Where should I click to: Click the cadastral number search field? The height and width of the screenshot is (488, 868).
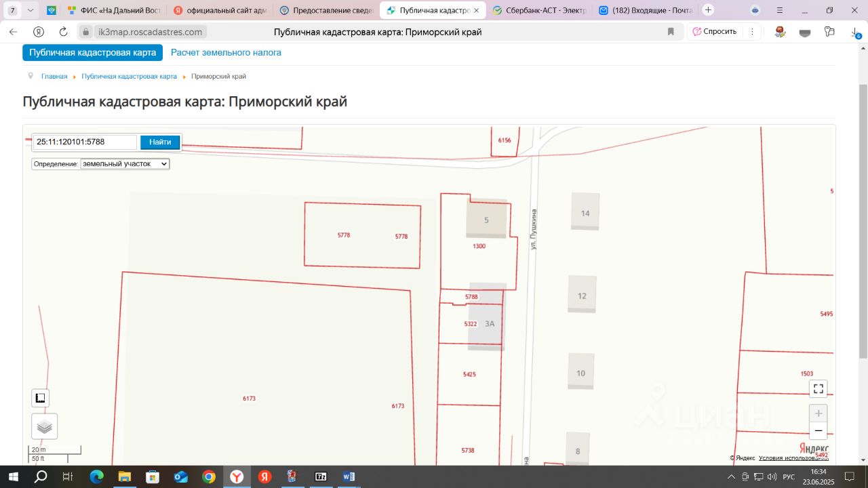(85, 142)
